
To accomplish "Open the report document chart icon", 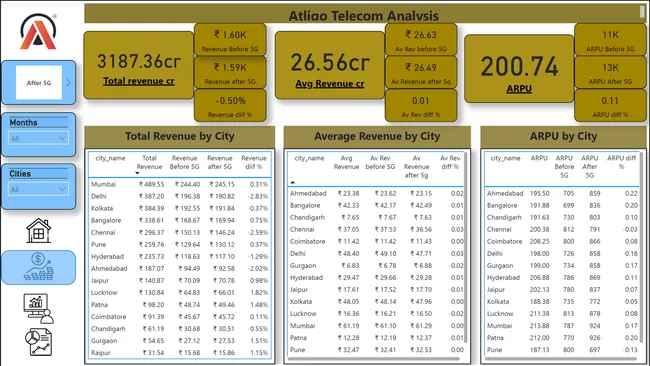I will click(39, 342).
